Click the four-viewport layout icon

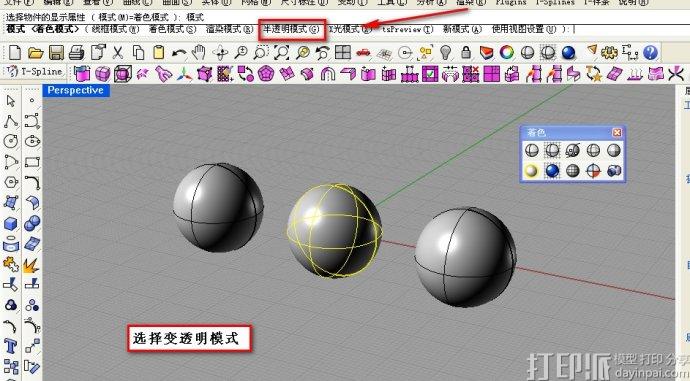point(343,53)
